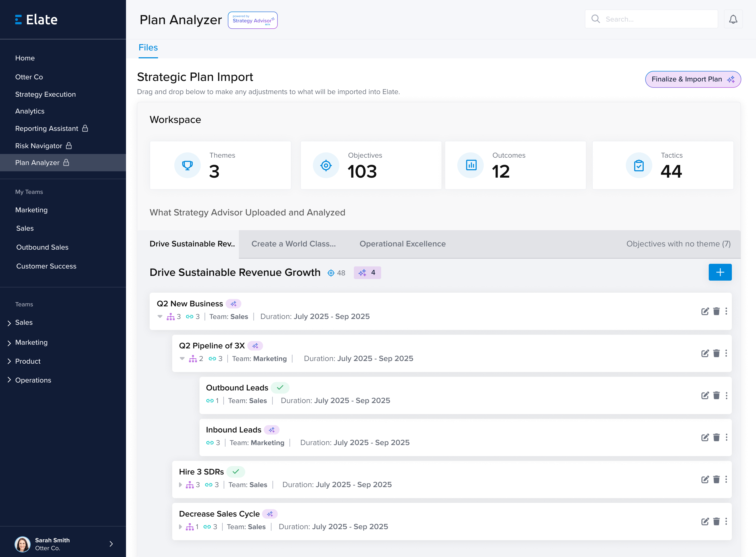The height and width of the screenshot is (557, 756).
Task: Edit the Q2 New Business objective
Action: (705, 311)
